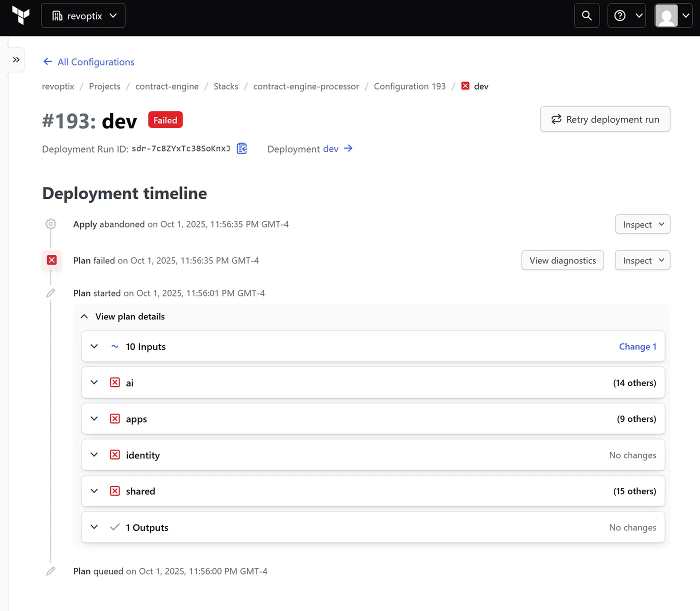The width and height of the screenshot is (700, 611).
Task: Open Inspect dropdown for Plan failed
Action: pyautogui.click(x=642, y=260)
